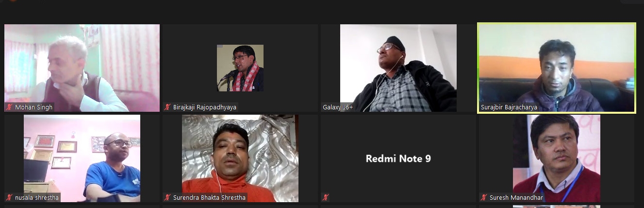Click the Redmi Note 9 placeholder text
The height and width of the screenshot is (208, 644).
tap(398, 158)
